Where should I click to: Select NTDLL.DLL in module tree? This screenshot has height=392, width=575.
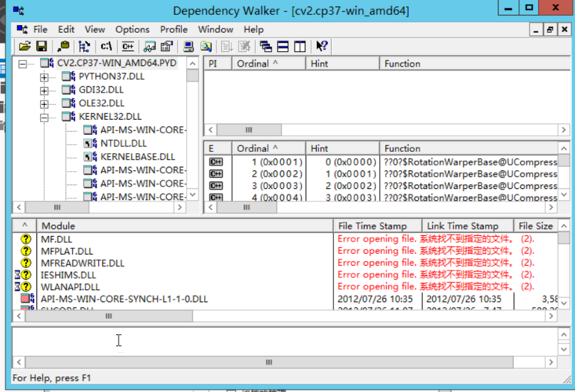point(124,143)
